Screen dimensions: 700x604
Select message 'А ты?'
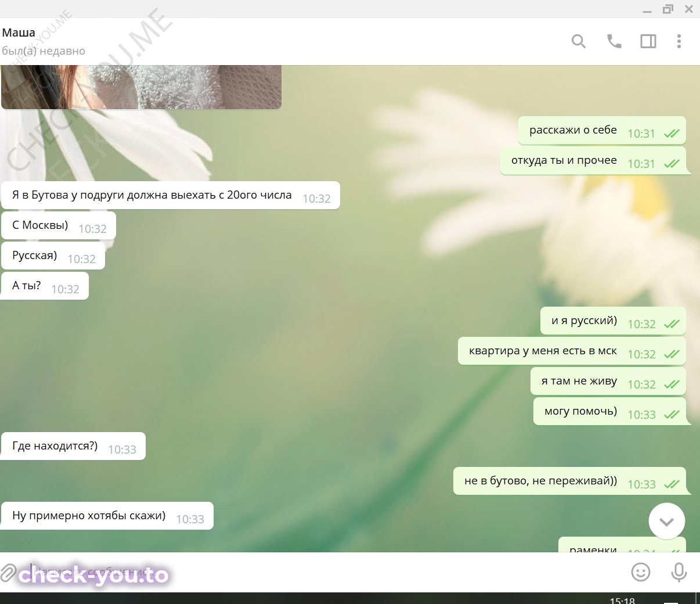[x=45, y=286]
